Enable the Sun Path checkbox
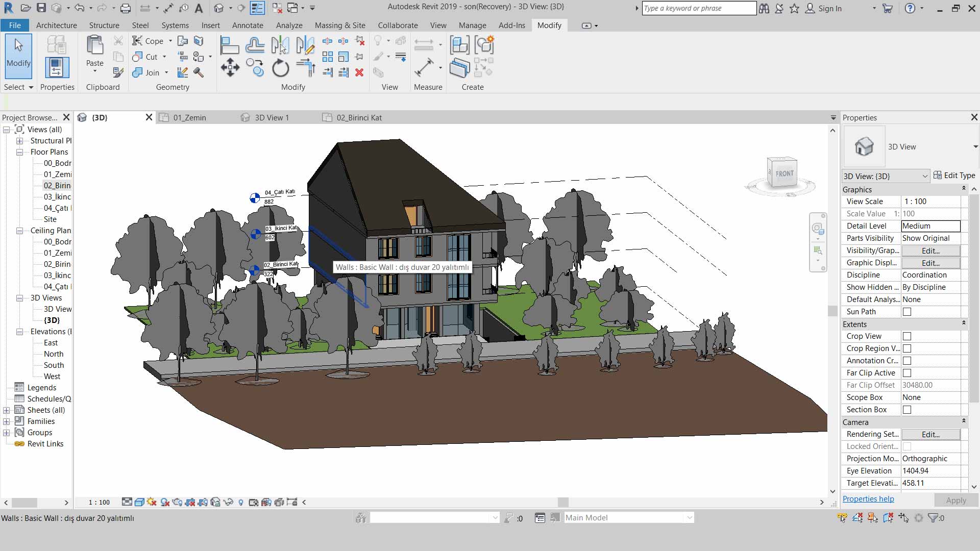Viewport: 980px width, 551px height. [x=907, y=312]
